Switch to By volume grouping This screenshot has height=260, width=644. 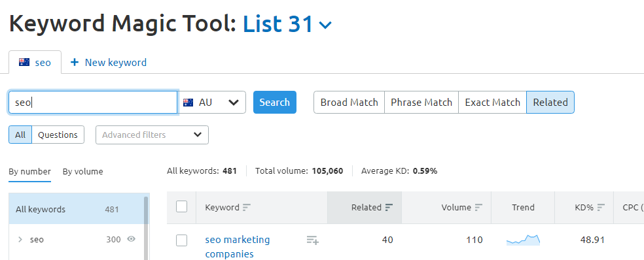[x=83, y=171]
